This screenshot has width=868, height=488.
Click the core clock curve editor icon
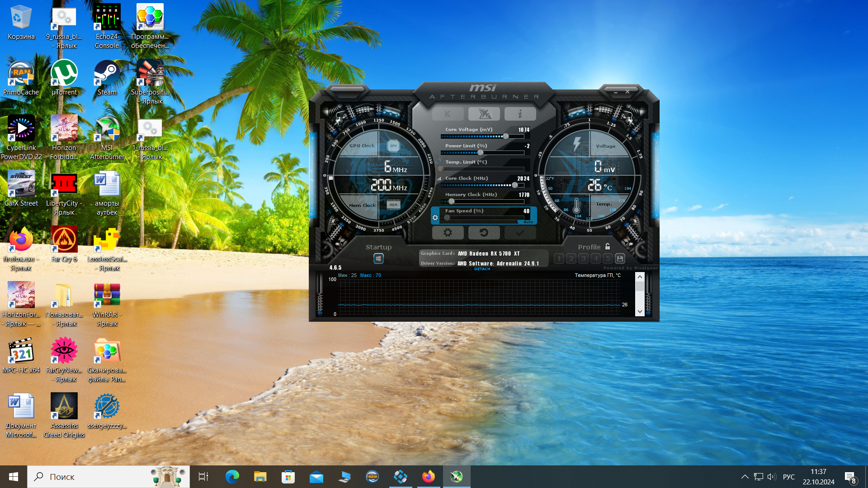click(439, 178)
